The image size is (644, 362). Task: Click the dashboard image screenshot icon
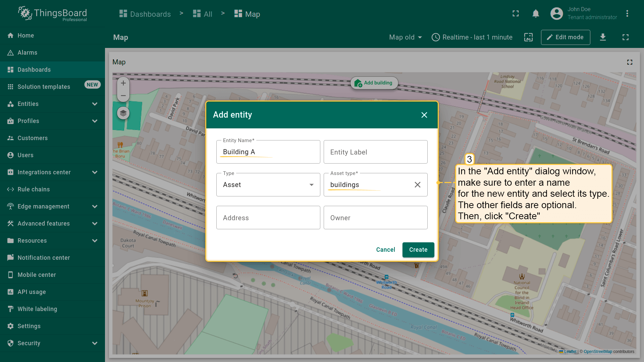pyautogui.click(x=528, y=37)
